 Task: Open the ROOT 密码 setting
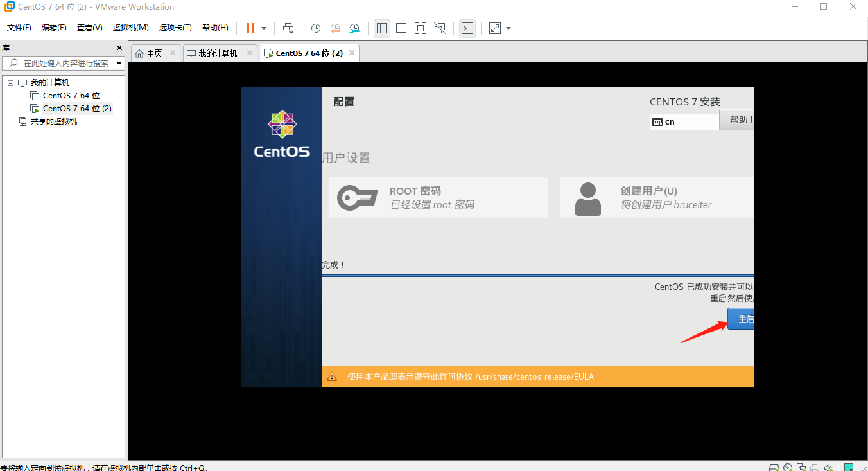pos(438,198)
